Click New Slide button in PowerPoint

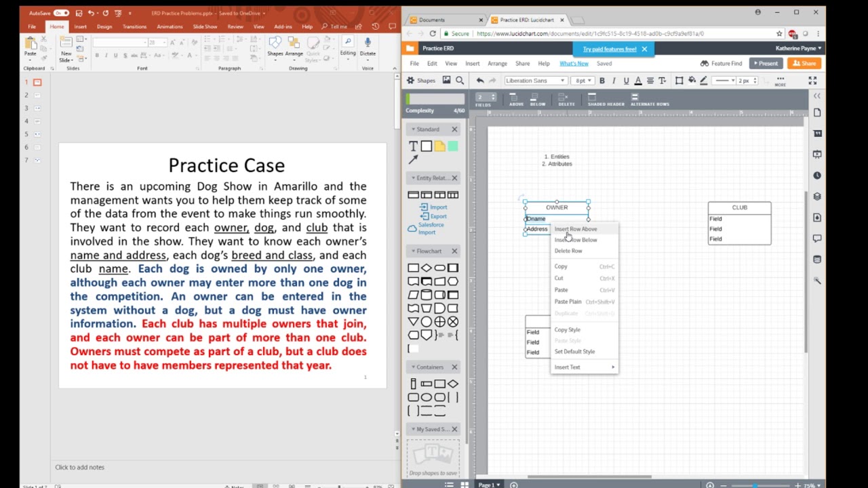point(66,49)
